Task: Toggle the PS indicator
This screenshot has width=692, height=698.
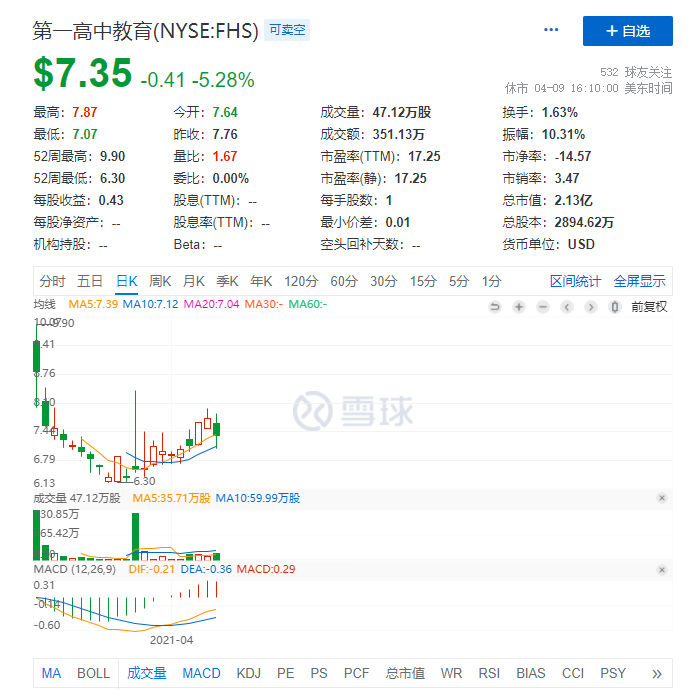Action: pyautogui.click(x=319, y=673)
